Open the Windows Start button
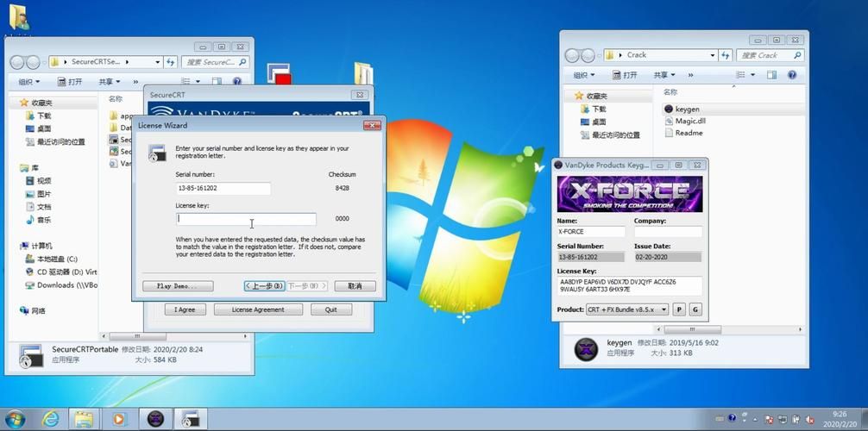This screenshot has height=431, width=868. point(15,420)
